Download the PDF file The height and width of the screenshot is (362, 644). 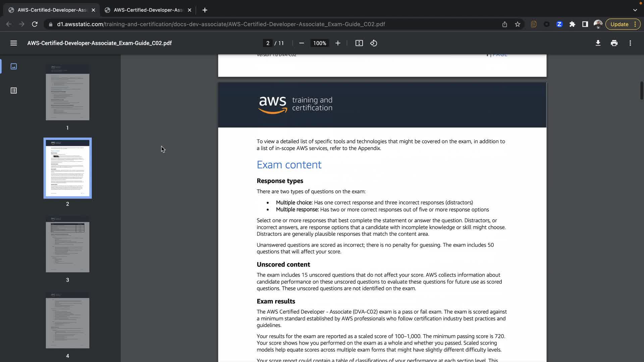click(x=598, y=43)
